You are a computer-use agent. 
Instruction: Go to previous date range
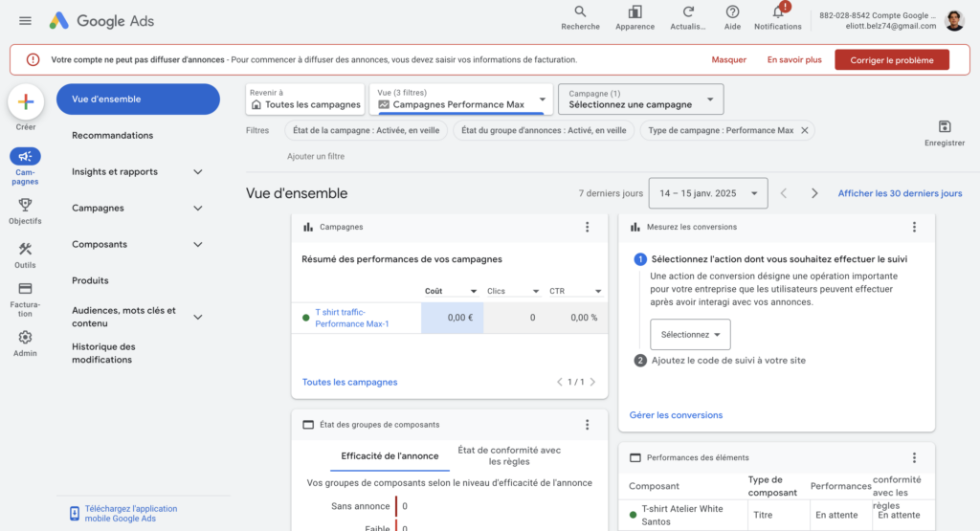(784, 193)
